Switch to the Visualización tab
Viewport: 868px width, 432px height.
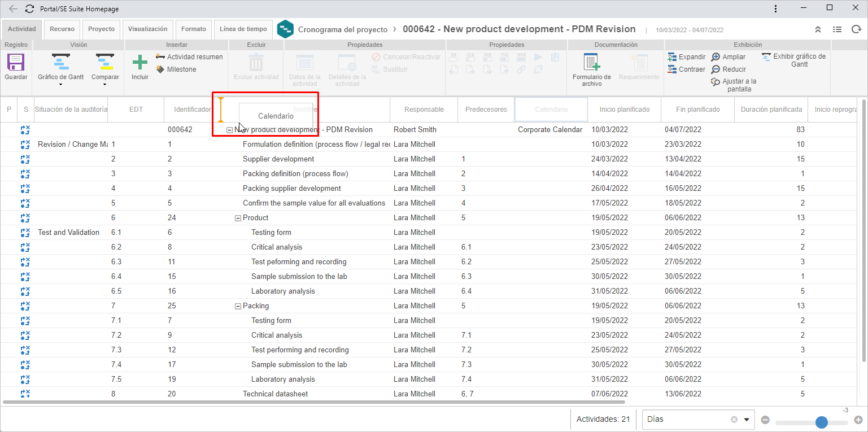click(x=148, y=29)
